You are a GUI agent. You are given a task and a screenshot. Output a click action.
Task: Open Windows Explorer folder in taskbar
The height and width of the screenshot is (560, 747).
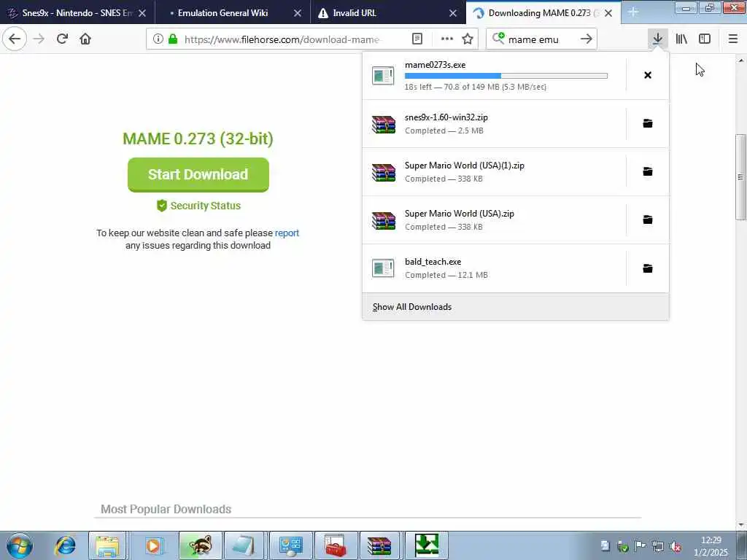tap(107, 545)
